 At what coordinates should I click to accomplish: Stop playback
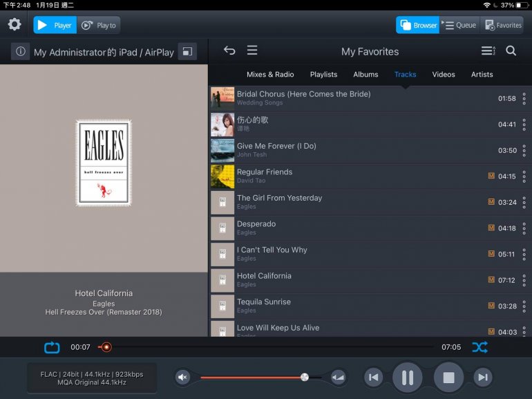(x=448, y=378)
